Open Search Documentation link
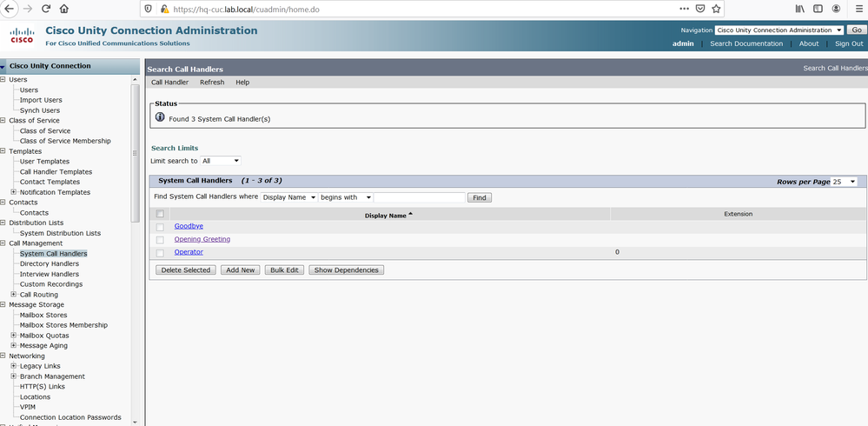 746,43
